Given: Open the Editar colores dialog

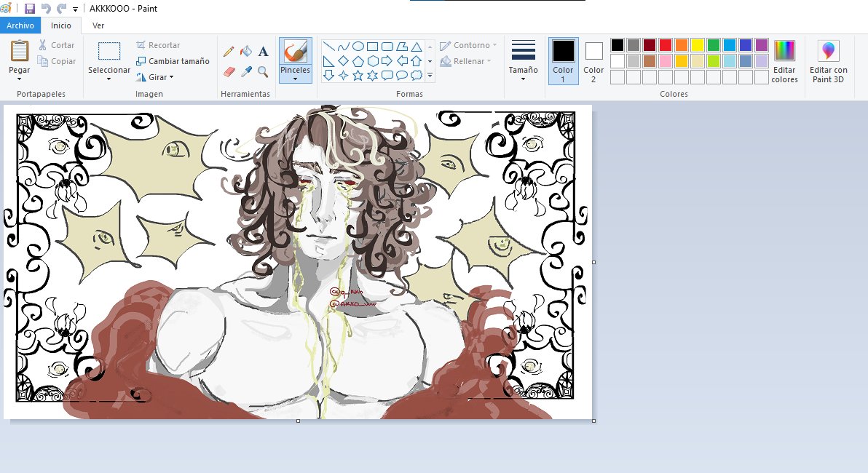Looking at the screenshot, I should pos(784,61).
